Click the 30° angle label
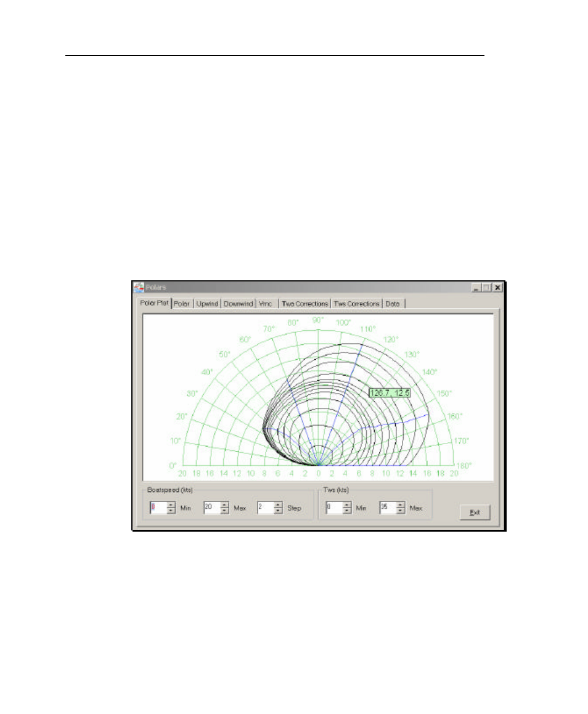This screenshot has height=714, width=588. [192, 394]
